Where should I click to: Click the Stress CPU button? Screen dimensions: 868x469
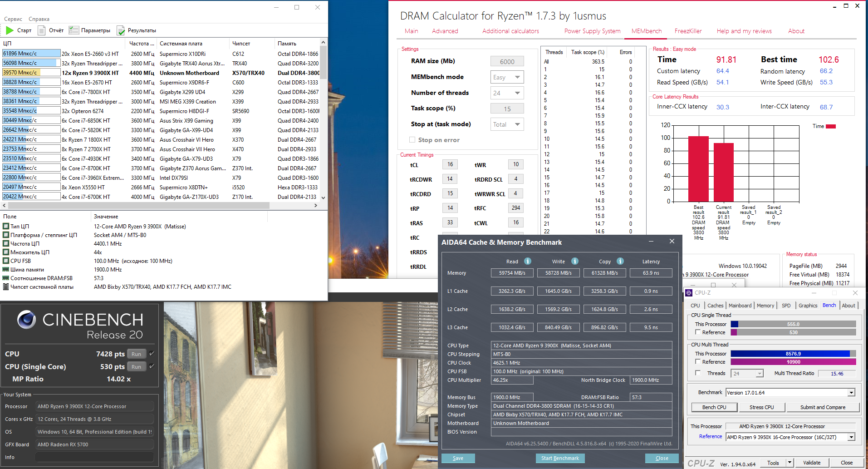761,407
